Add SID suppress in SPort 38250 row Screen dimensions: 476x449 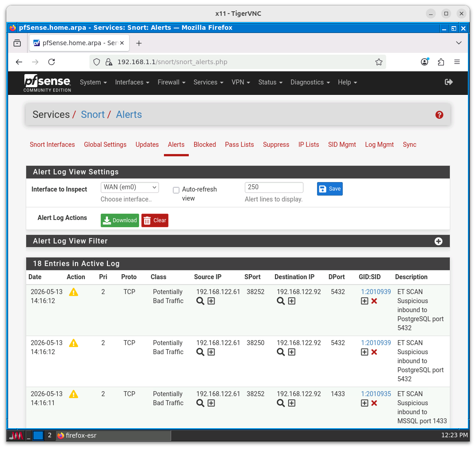pos(364,352)
